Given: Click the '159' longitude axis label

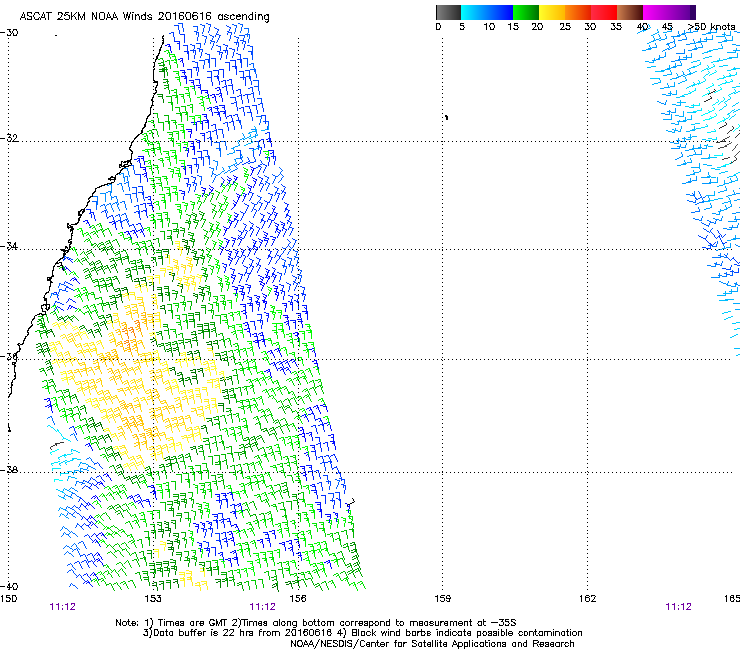Looking at the screenshot, I should 442,599.
